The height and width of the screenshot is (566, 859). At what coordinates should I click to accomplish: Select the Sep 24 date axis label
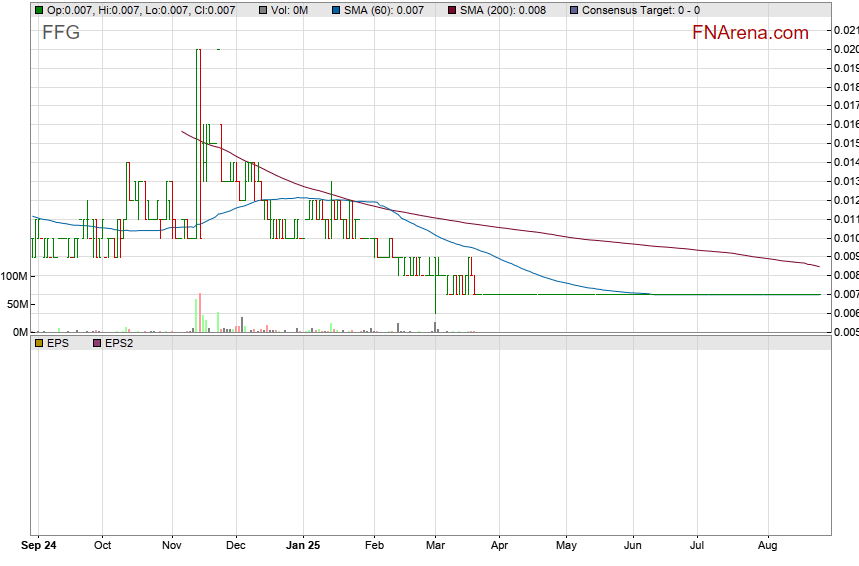point(39,546)
